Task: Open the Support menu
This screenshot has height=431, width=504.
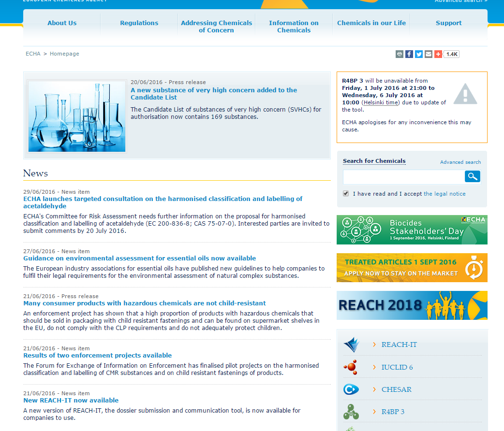Action: coord(449,23)
